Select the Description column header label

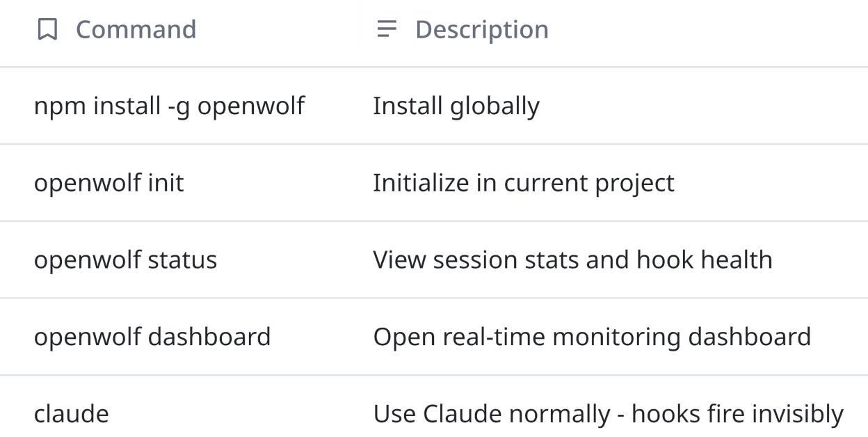tap(481, 30)
